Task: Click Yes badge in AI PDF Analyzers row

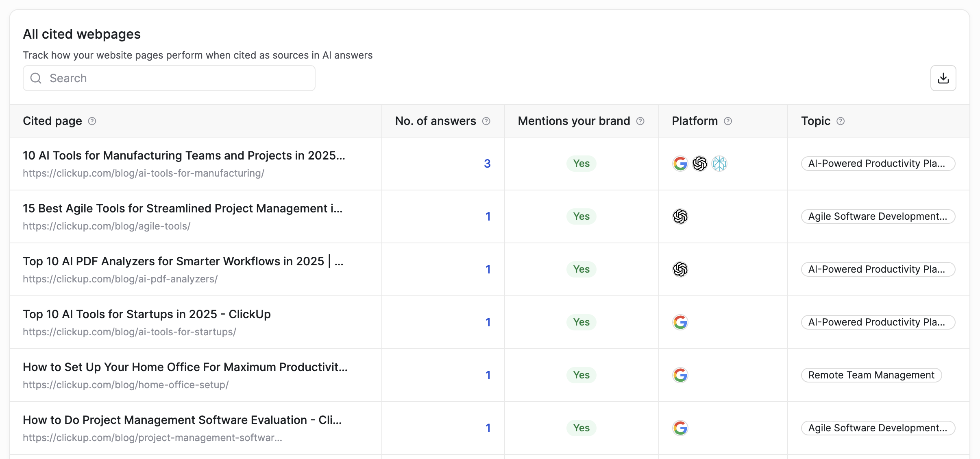Action: [x=581, y=269]
